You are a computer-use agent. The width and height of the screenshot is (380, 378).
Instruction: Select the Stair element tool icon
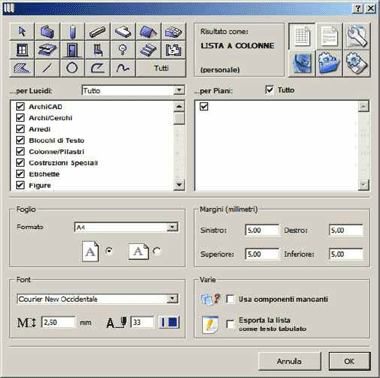(x=148, y=50)
